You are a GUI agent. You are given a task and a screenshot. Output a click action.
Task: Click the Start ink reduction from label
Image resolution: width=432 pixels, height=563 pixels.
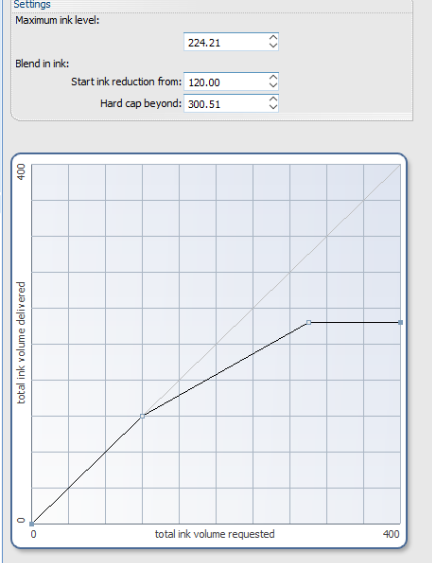(x=126, y=82)
